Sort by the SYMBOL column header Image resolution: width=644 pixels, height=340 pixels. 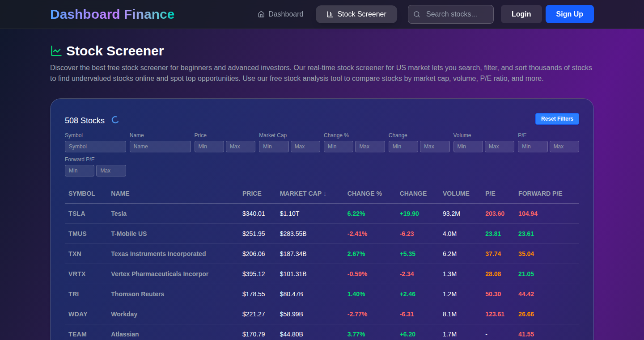pos(82,193)
